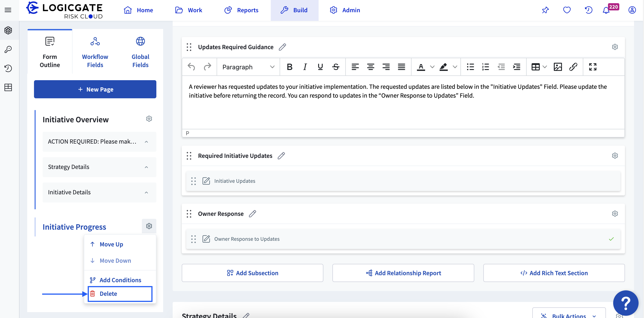Collapse Strategy Details in outline
The width and height of the screenshot is (644, 318).
coord(146,167)
